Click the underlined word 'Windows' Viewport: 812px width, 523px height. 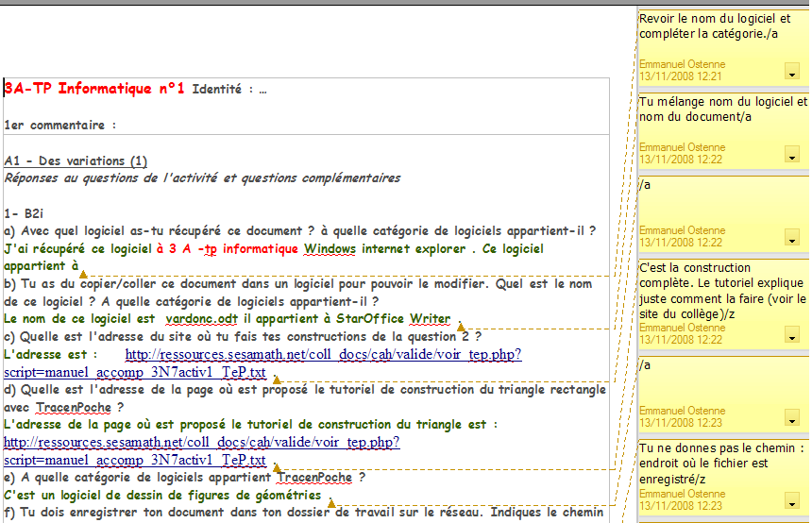pyautogui.click(x=330, y=249)
